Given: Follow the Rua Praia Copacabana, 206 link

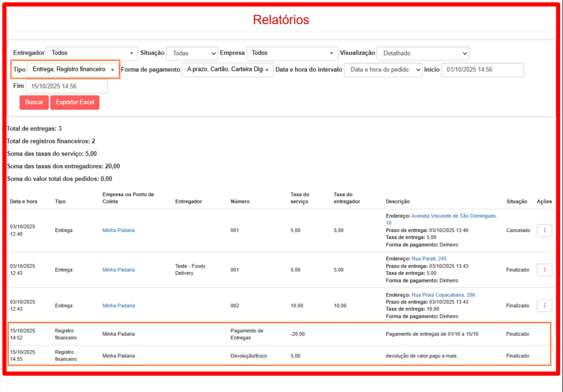Looking at the screenshot, I should coord(443,295).
